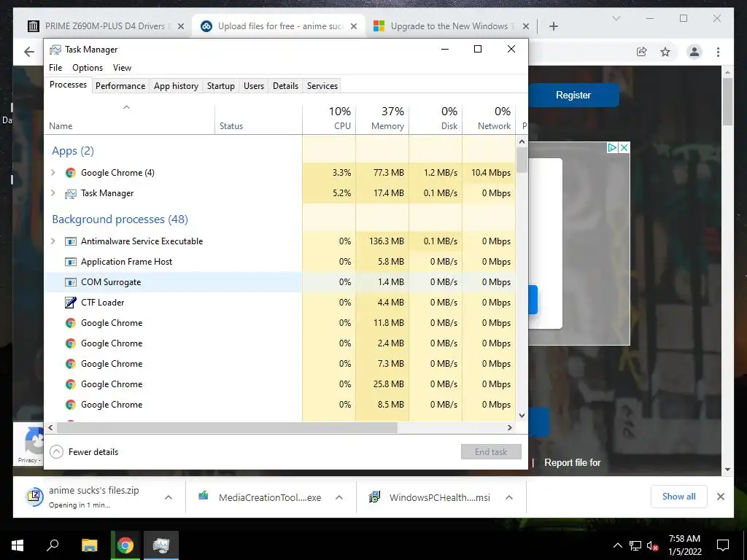This screenshot has width=747, height=560.
Task: Bookmark this page with the star icon
Action: tap(665, 52)
